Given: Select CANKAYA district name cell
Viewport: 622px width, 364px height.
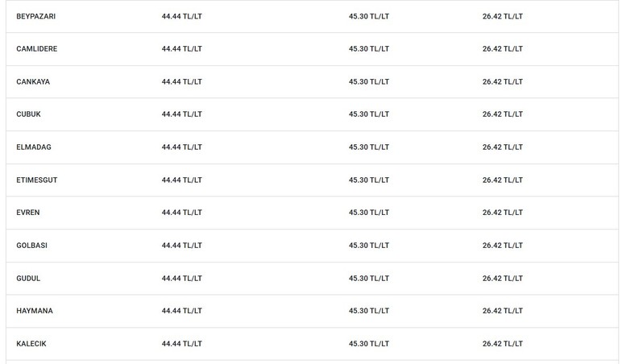Looking at the screenshot, I should (x=33, y=81).
